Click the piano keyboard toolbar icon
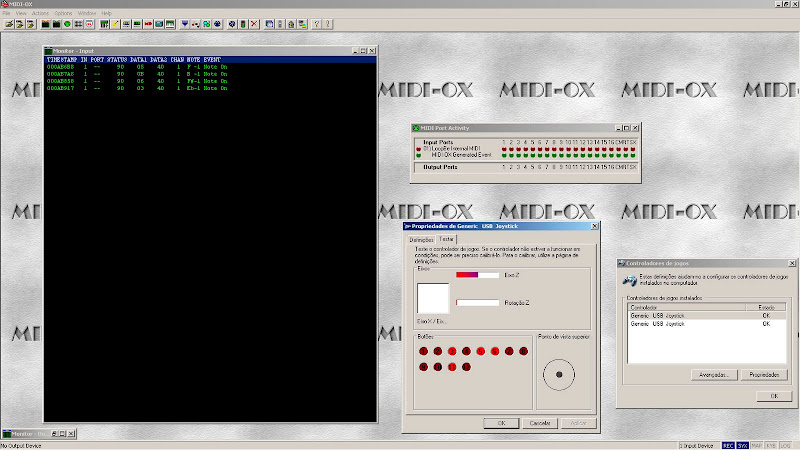 point(170,24)
